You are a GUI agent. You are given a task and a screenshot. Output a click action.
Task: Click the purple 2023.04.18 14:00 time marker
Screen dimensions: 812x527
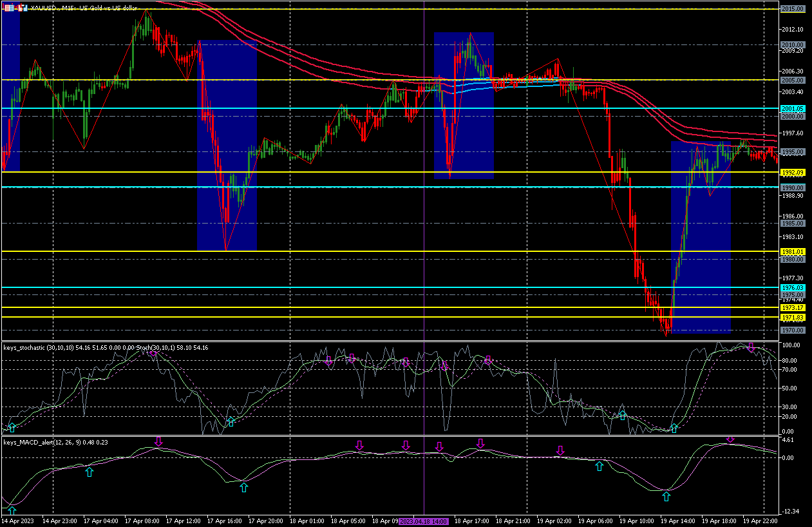click(x=424, y=521)
